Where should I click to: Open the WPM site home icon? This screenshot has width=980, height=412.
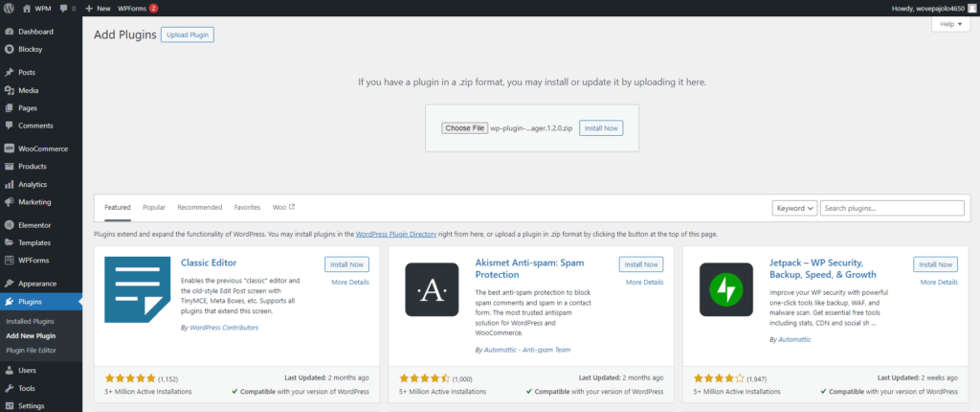26,9
